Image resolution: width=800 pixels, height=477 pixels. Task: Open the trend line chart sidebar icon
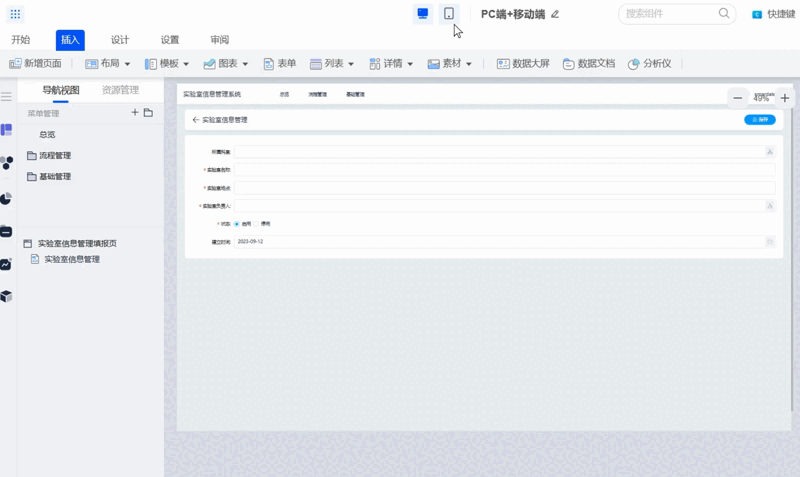pyautogui.click(x=6, y=264)
